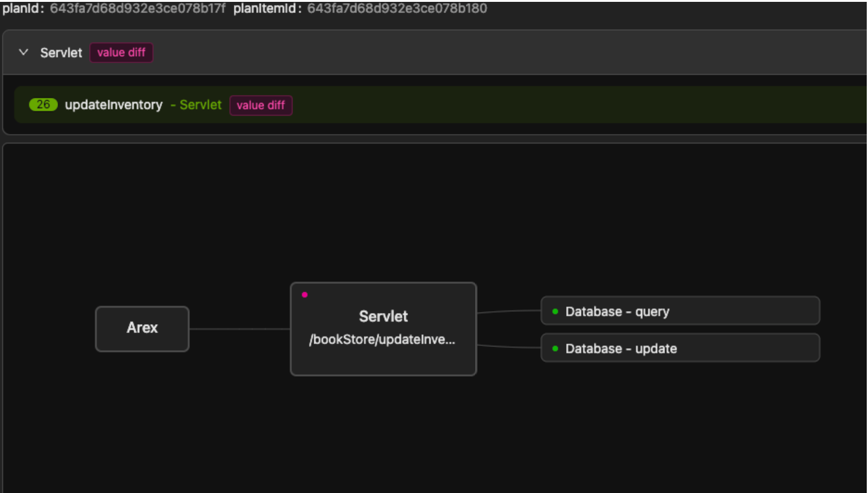Screen dimensions: 868x493
Task: Select the Database - query node
Action: 681,311
